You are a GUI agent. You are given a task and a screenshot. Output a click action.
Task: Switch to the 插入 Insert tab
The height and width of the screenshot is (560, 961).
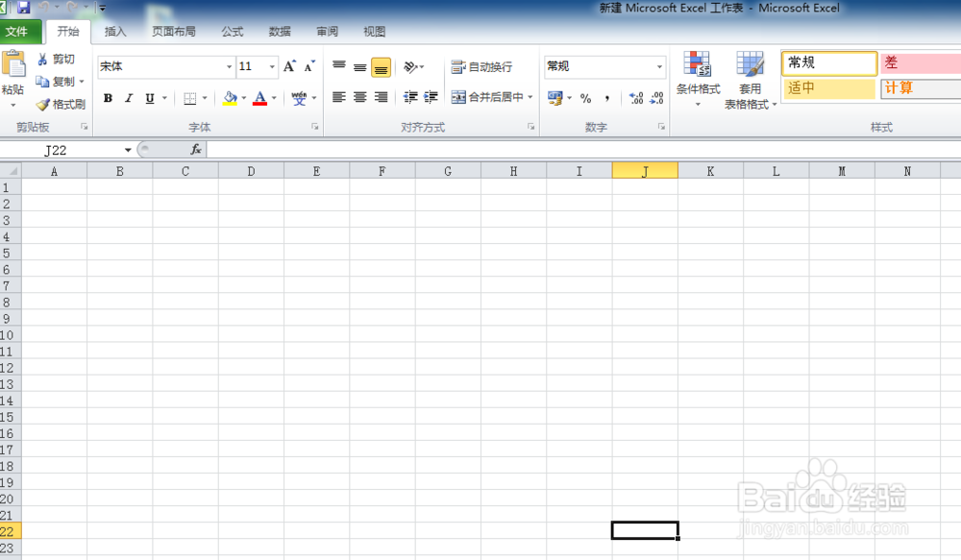pos(115,32)
